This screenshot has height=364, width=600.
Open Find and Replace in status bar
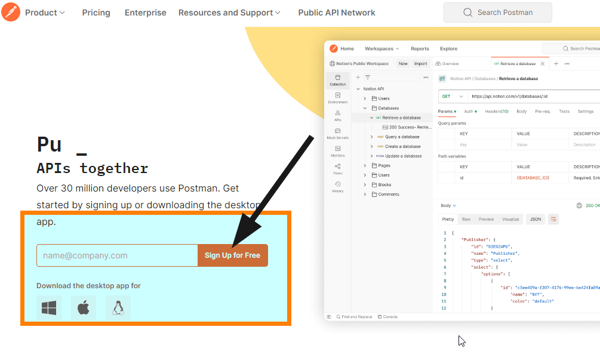pos(354,317)
